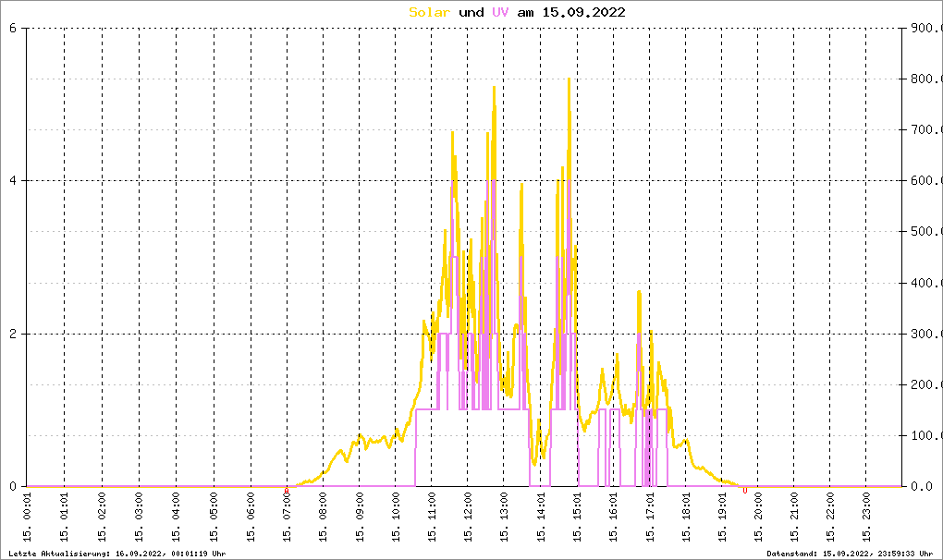This screenshot has width=943, height=560.
Task: Click the time label '15. 16:01'
Action: (613, 517)
